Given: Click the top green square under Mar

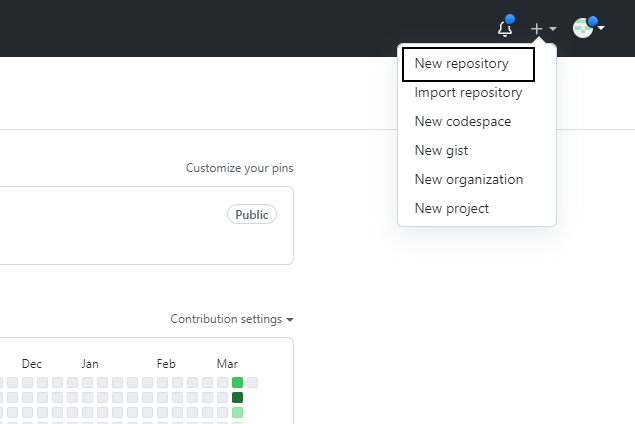Looking at the screenshot, I should point(237,382).
